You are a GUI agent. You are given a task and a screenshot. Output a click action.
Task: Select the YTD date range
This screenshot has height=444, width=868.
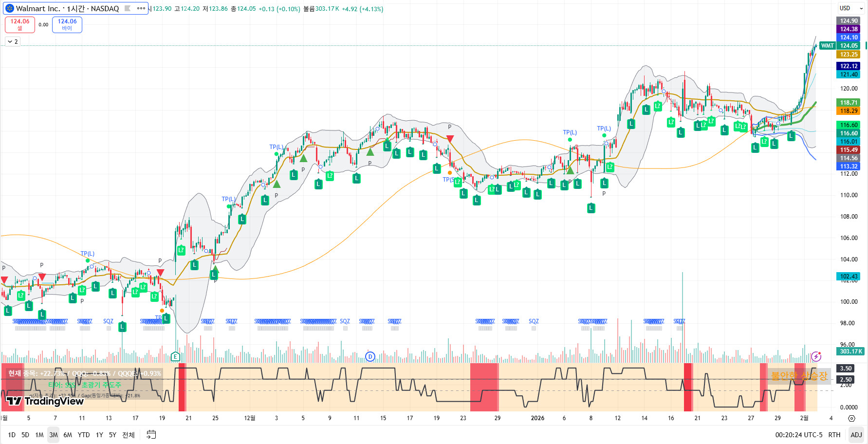84,435
